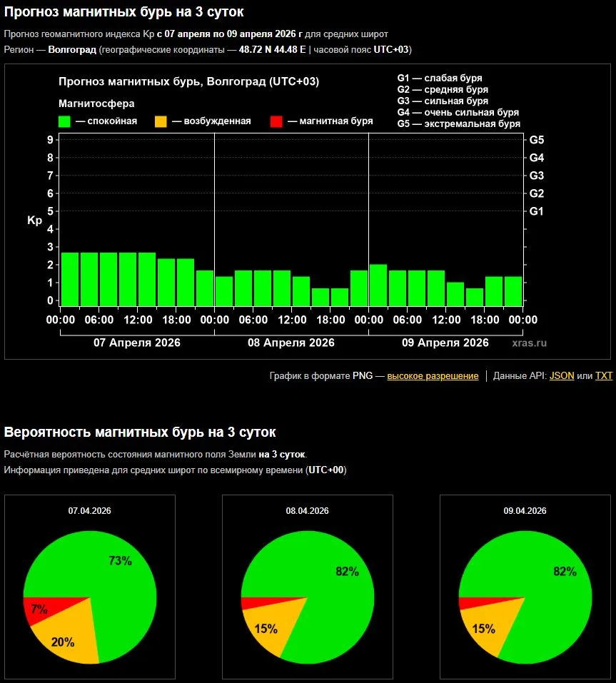Click the last Kp bar on 09 April
This screenshot has width=616, height=683.
pyautogui.click(x=513, y=291)
